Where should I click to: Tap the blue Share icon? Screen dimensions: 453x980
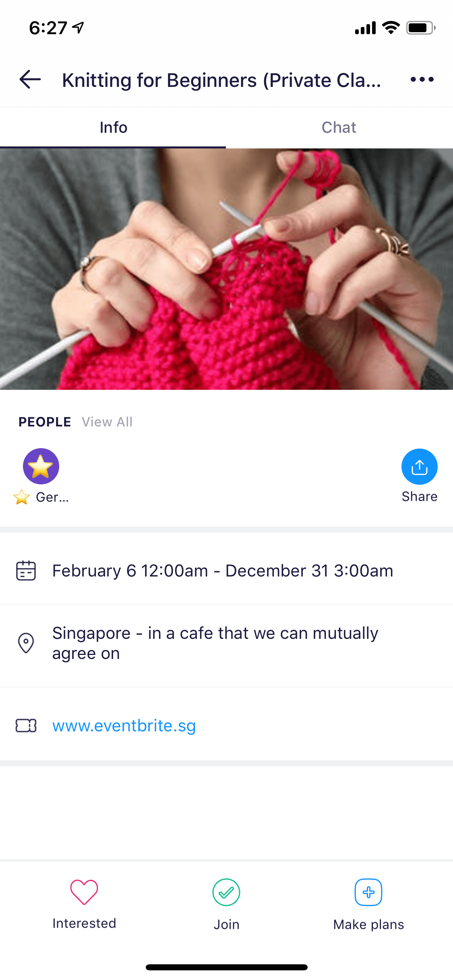point(419,467)
